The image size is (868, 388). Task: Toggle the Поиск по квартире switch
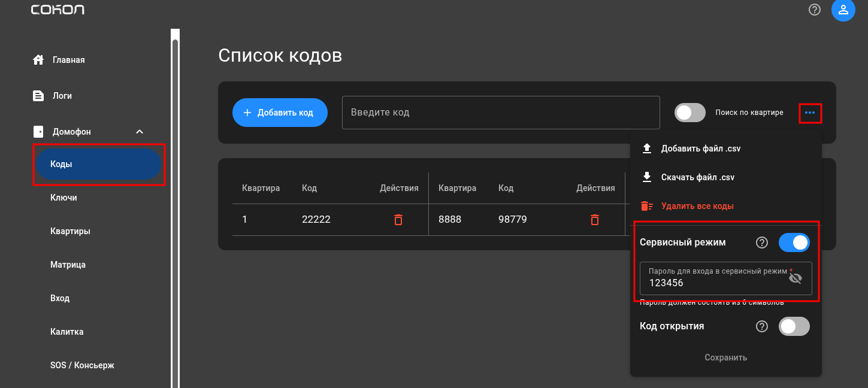[x=690, y=113]
